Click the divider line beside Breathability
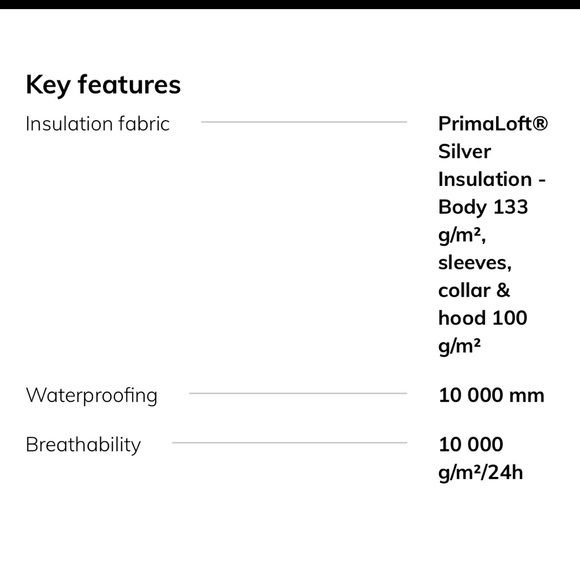The height and width of the screenshot is (580, 580). (290, 442)
